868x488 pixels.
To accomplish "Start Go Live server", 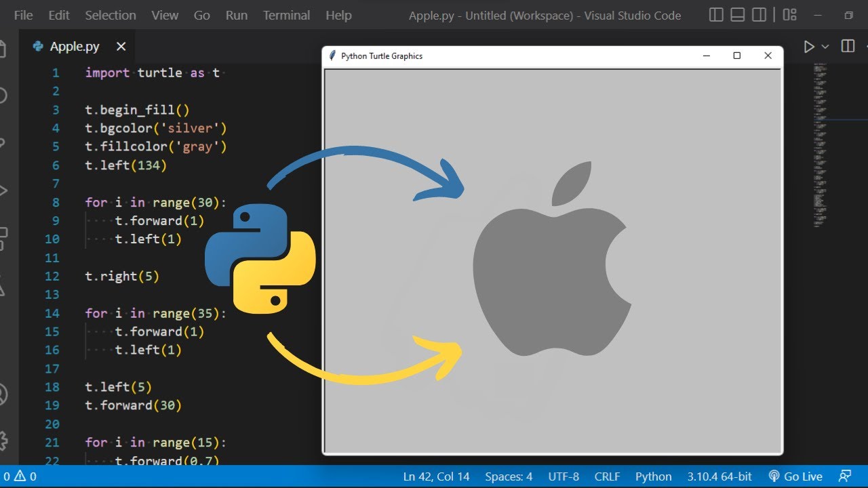I will click(x=795, y=476).
